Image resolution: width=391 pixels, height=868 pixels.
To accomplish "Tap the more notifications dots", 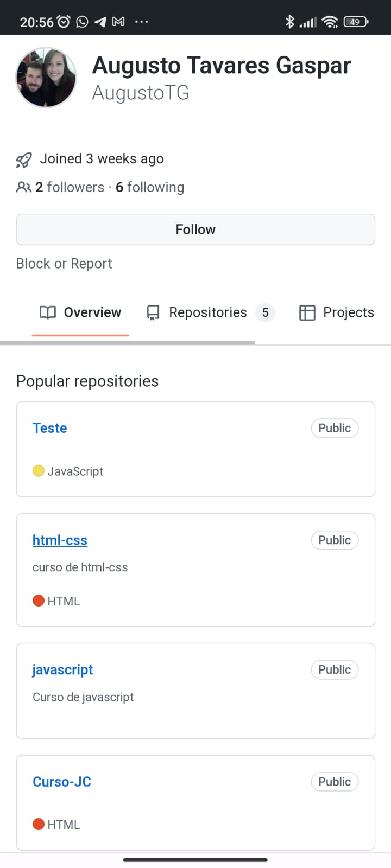I will click(141, 22).
